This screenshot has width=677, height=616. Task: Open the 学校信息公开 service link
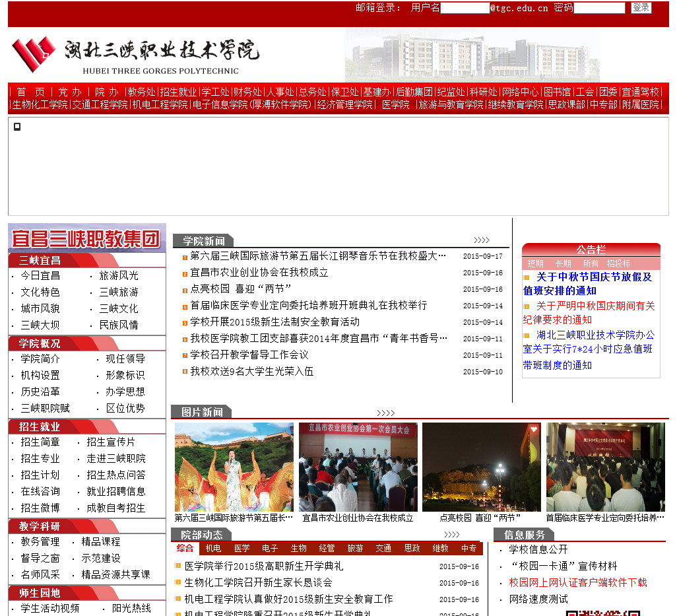538,549
